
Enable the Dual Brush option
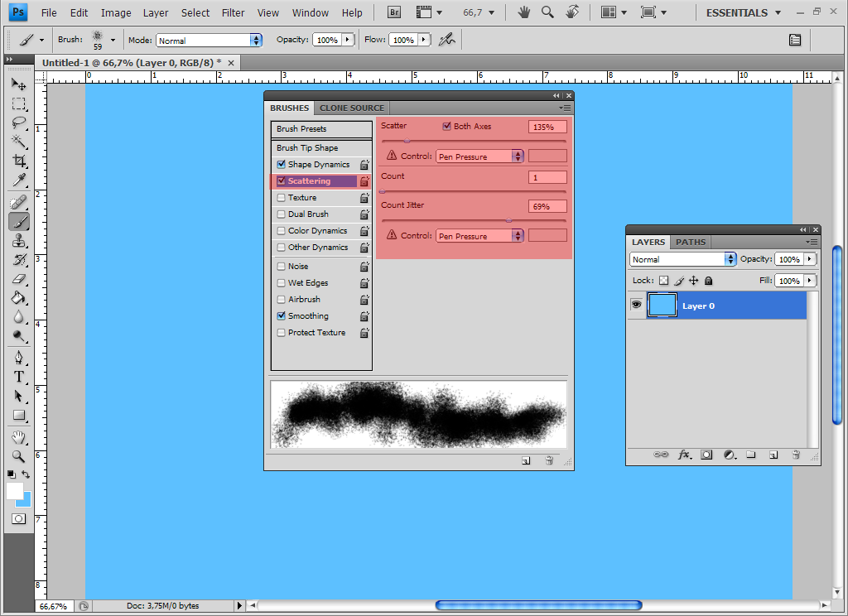(x=282, y=214)
